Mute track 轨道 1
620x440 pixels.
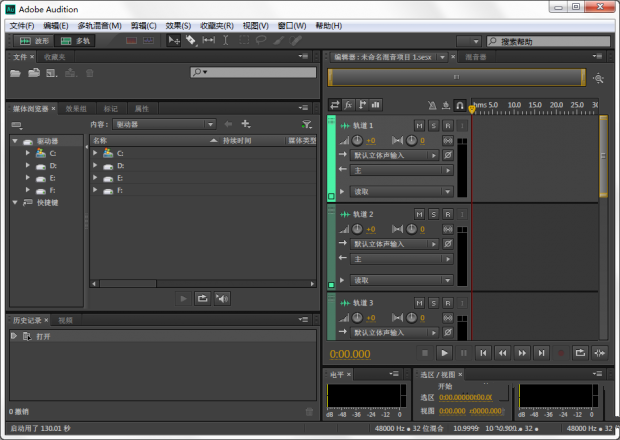click(x=420, y=126)
